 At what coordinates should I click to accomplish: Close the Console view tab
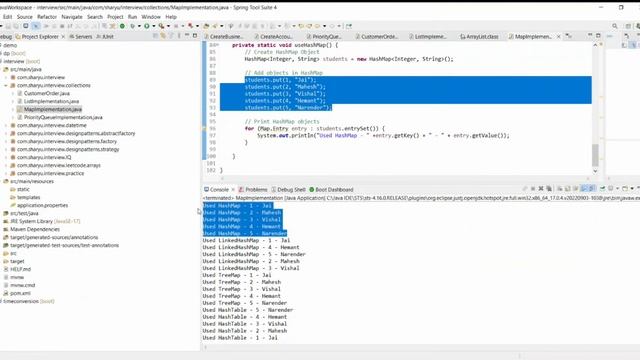(233, 189)
